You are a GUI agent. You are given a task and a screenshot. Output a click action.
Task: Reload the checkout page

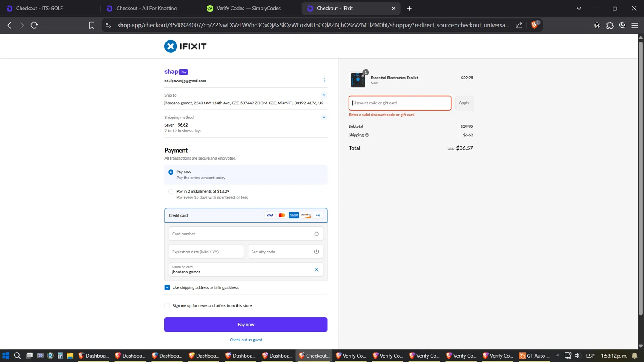tap(34, 25)
